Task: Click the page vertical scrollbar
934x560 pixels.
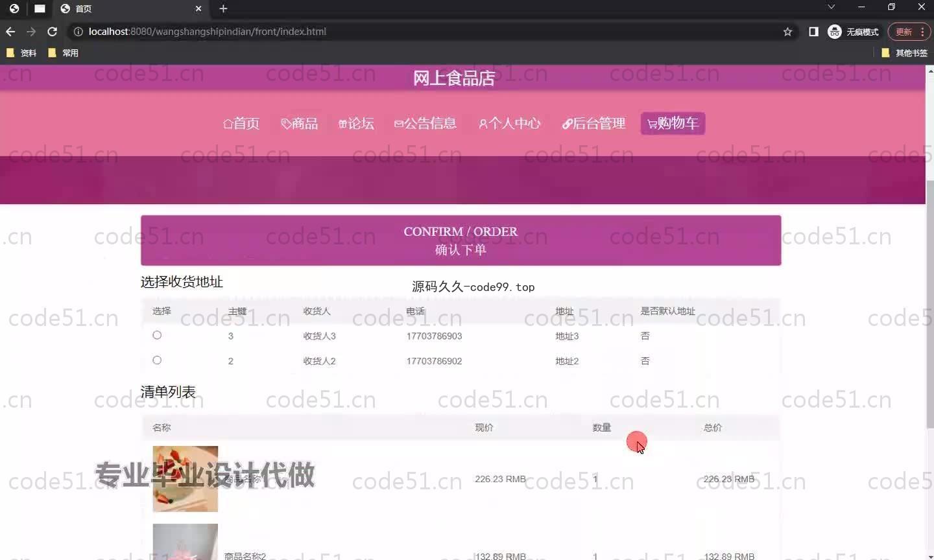Action: [929, 305]
